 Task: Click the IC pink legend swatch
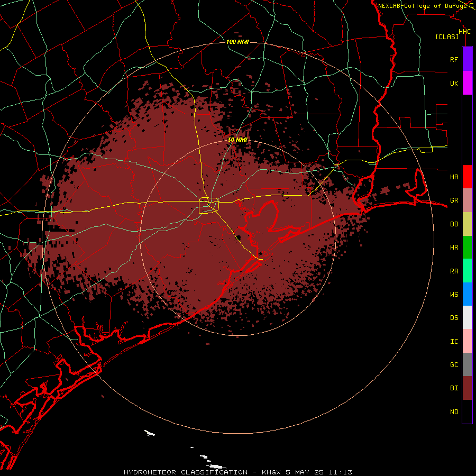[467, 341]
